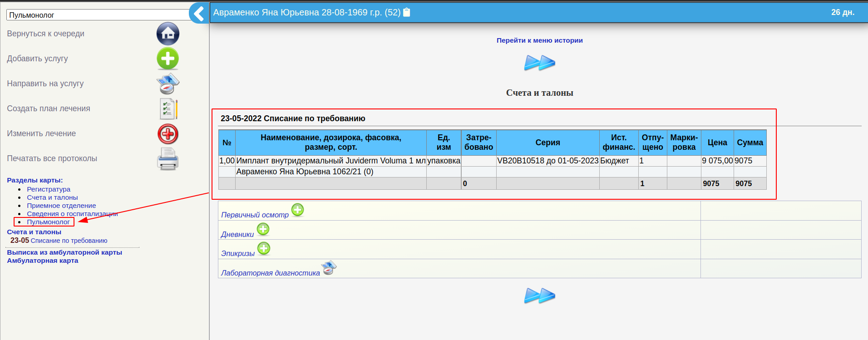Viewport: 868px width, 340px height.
Task: Open the Регистратура section
Action: pyautogui.click(x=49, y=189)
